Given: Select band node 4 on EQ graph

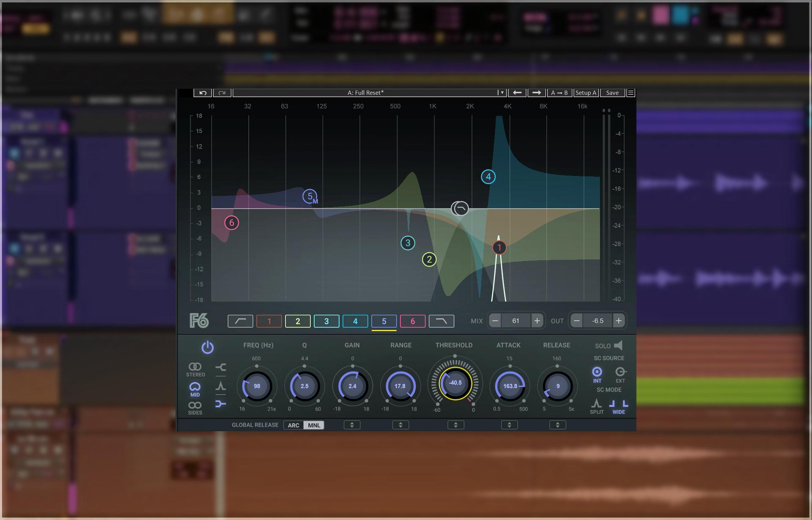Looking at the screenshot, I should coord(488,177).
